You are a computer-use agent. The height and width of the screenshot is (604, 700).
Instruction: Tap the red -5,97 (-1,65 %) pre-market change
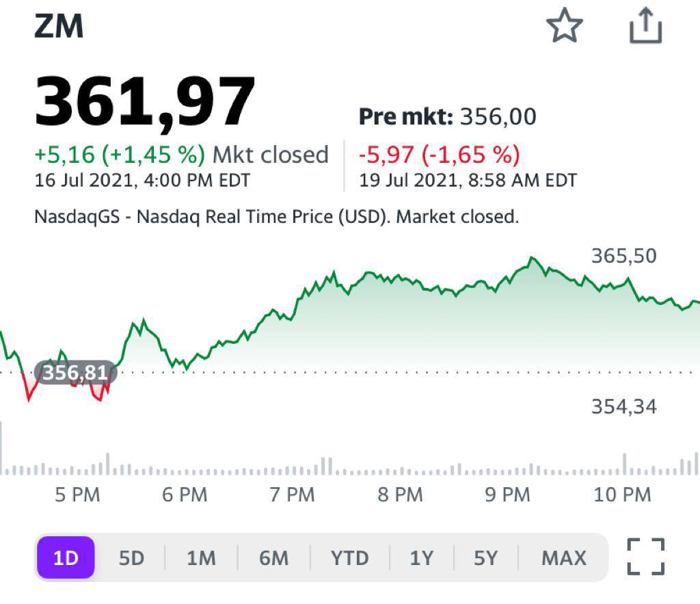point(439,155)
